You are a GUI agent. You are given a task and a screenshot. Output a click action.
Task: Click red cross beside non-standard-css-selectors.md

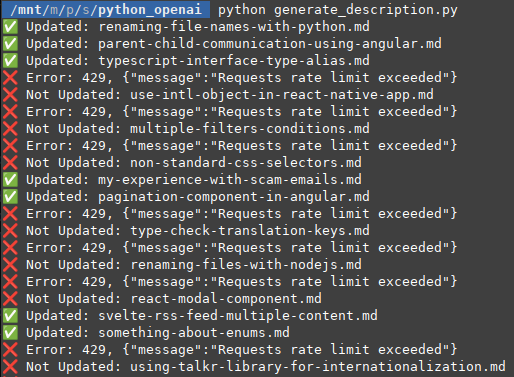coord(10,163)
